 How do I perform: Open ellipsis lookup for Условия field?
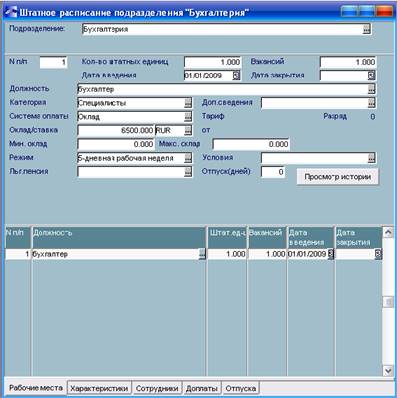click(371, 158)
